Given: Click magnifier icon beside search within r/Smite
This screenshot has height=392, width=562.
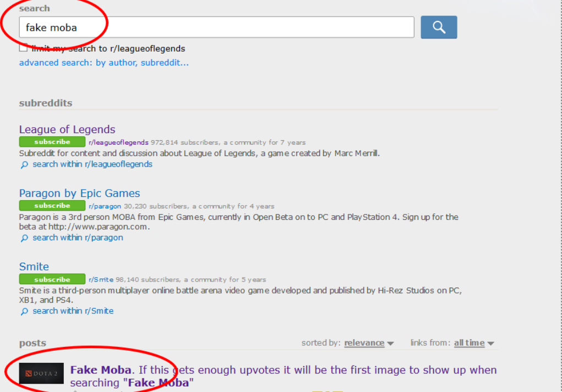Looking at the screenshot, I should [24, 311].
